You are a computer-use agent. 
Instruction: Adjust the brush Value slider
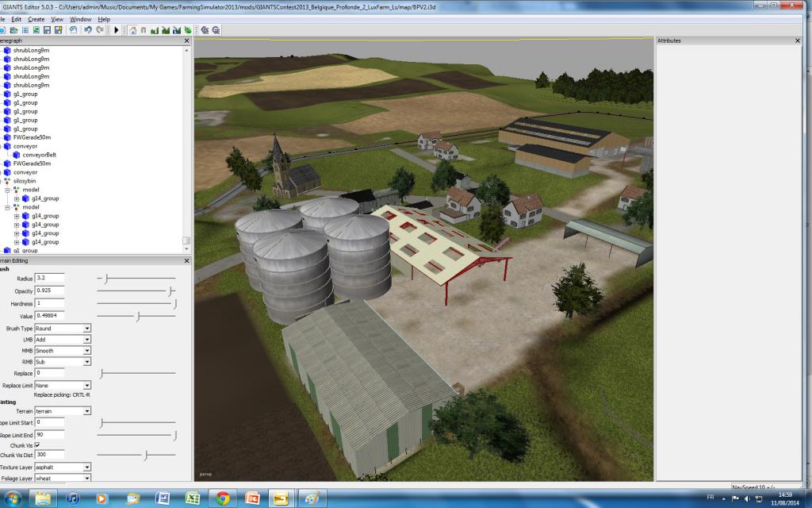136,316
